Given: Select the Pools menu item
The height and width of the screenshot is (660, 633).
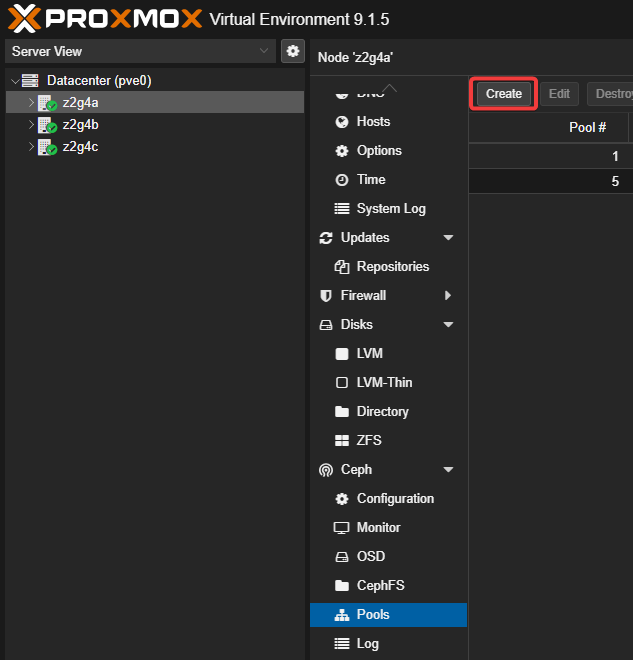Looking at the screenshot, I should tap(373, 614).
